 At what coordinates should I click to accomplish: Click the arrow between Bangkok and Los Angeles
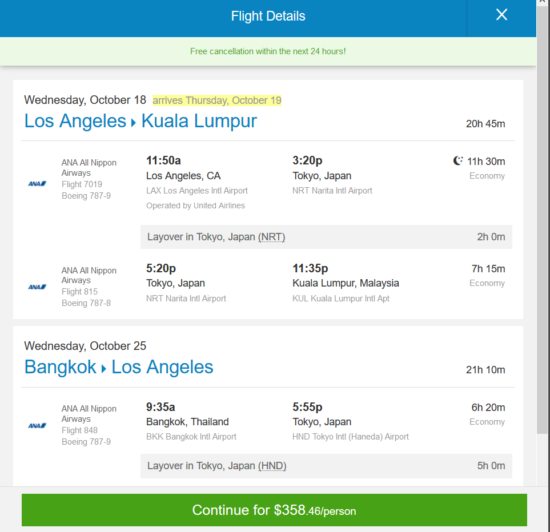coord(103,369)
